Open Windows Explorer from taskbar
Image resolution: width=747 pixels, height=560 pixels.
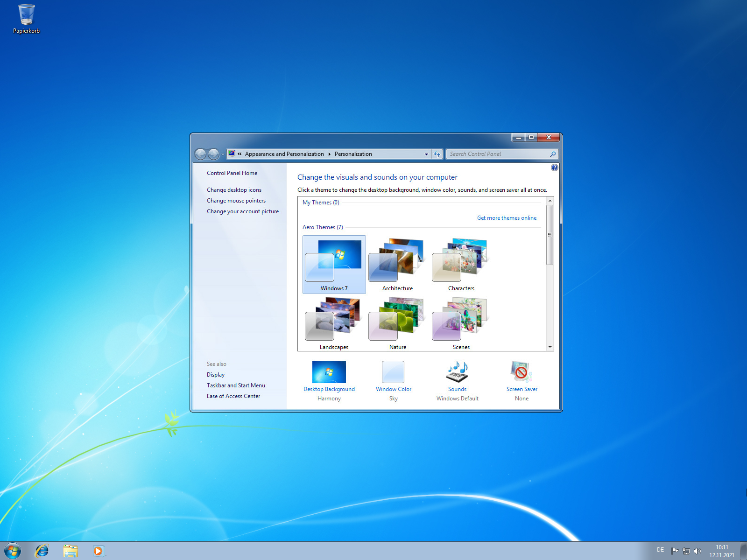[70, 551]
